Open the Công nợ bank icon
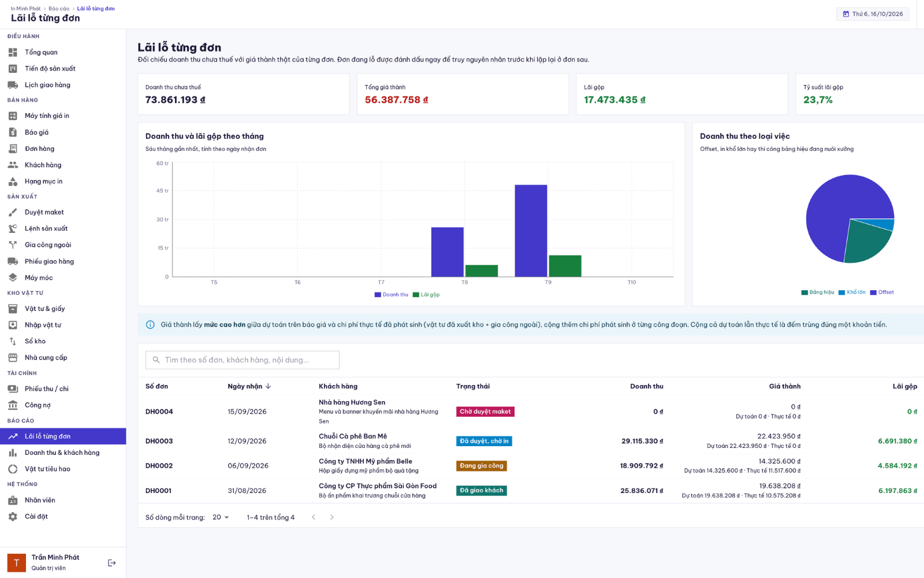 [13, 405]
